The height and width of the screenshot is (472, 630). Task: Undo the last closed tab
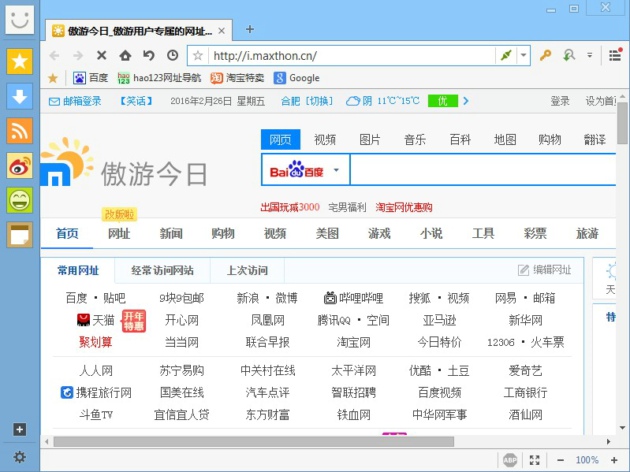tap(149, 55)
